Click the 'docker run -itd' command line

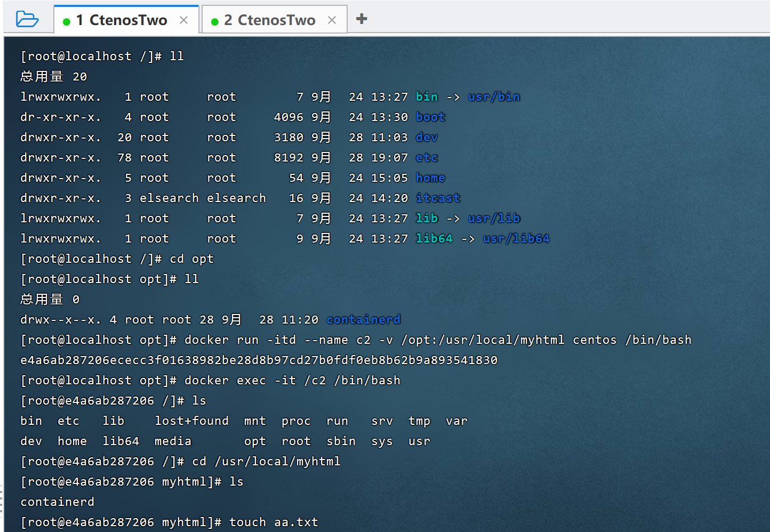pyautogui.click(x=438, y=340)
